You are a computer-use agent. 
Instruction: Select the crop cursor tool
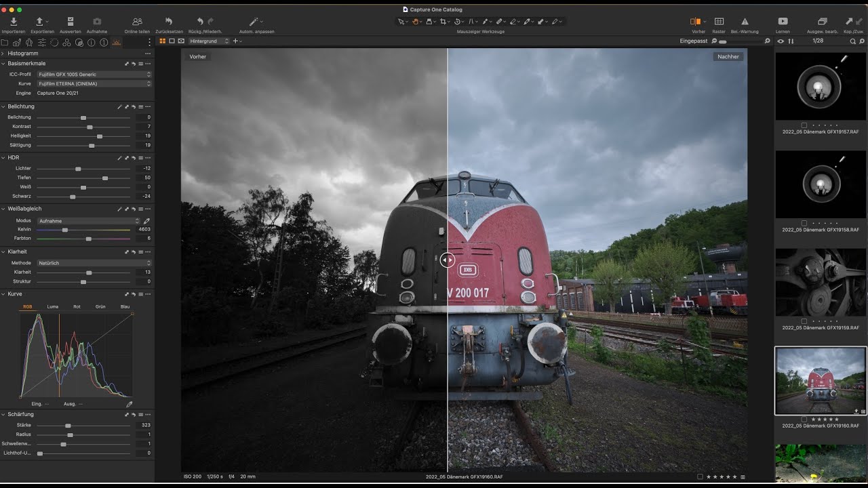click(443, 22)
